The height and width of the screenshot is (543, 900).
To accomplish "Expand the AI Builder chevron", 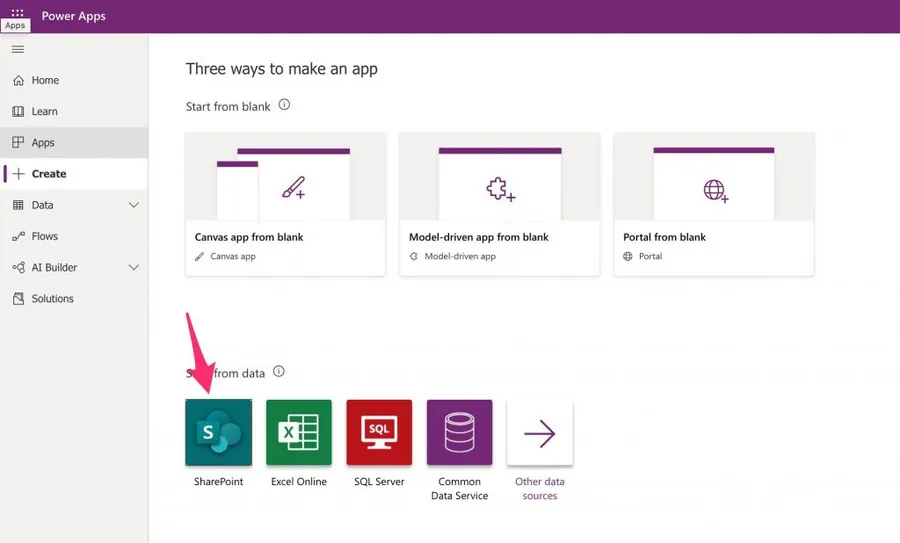I will 134,268.
